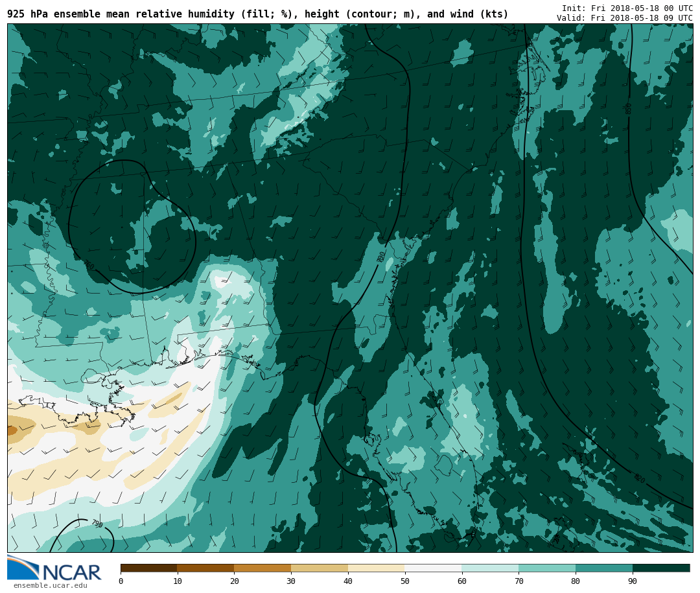Click the 820 height contour label

click(x=640, y=479)
